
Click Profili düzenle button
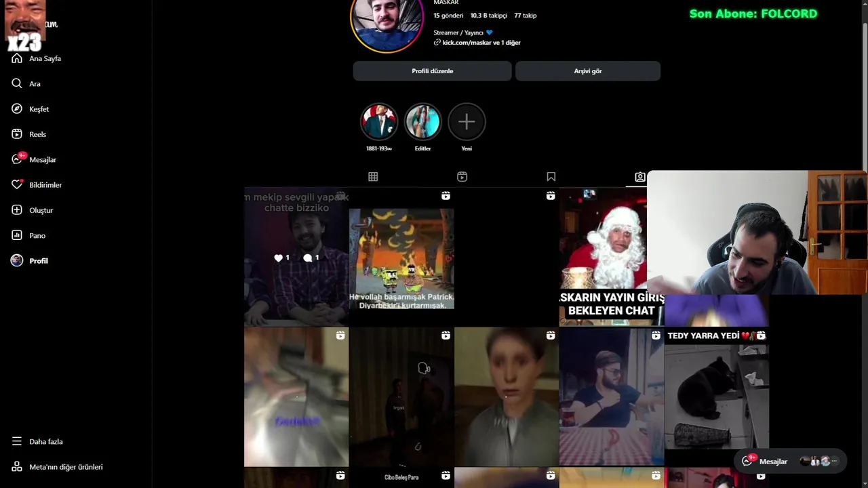coord(432,71)
